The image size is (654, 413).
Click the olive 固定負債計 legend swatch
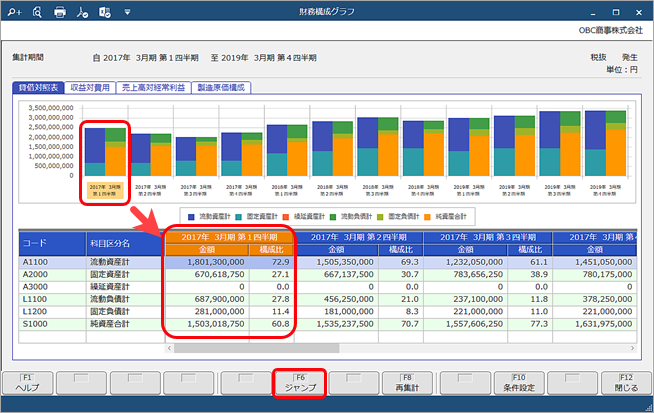pyautogui.click(x=380, y=217)
